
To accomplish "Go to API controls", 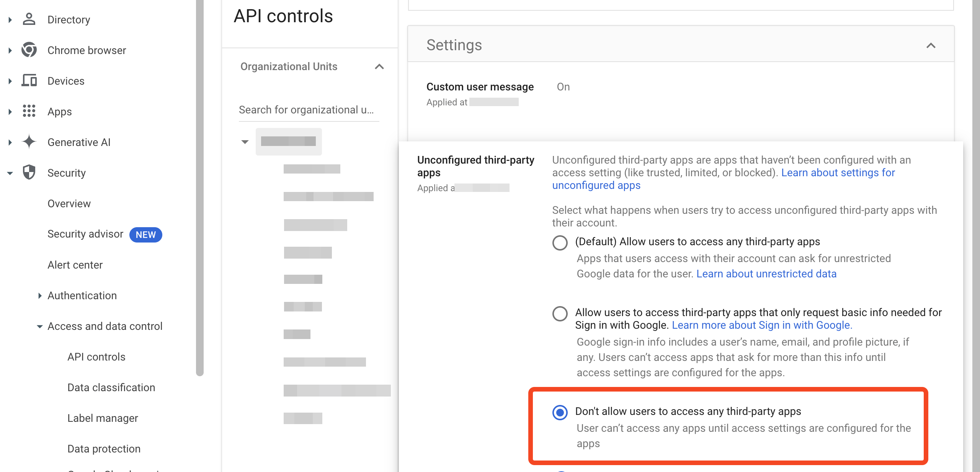I will click(96, 357).
